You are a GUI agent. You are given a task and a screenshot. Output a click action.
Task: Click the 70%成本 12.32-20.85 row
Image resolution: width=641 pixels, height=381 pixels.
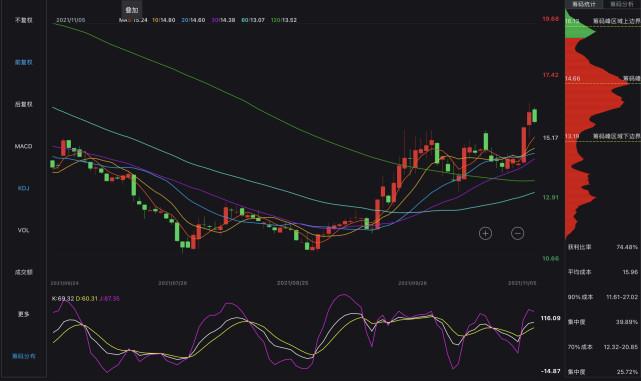point(603,347)
